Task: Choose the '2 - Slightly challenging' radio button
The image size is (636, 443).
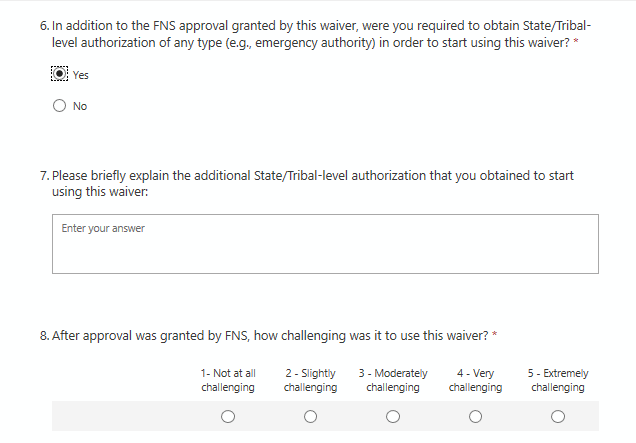Action: click(x=310, y=416)
